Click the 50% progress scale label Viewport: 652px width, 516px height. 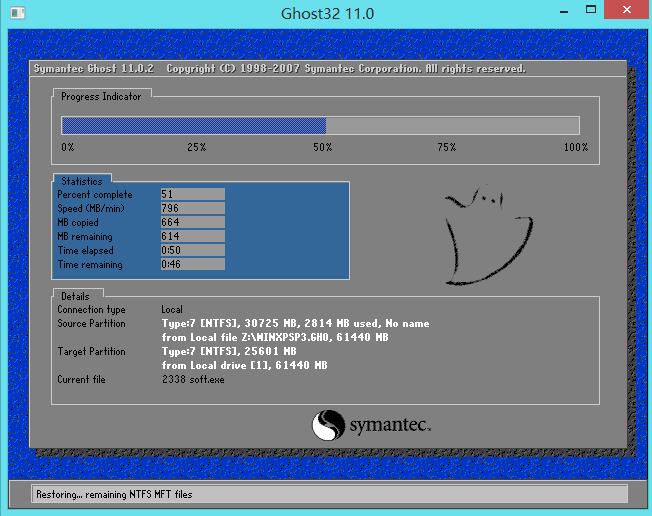pyautogui.click(x=322, y=147)
